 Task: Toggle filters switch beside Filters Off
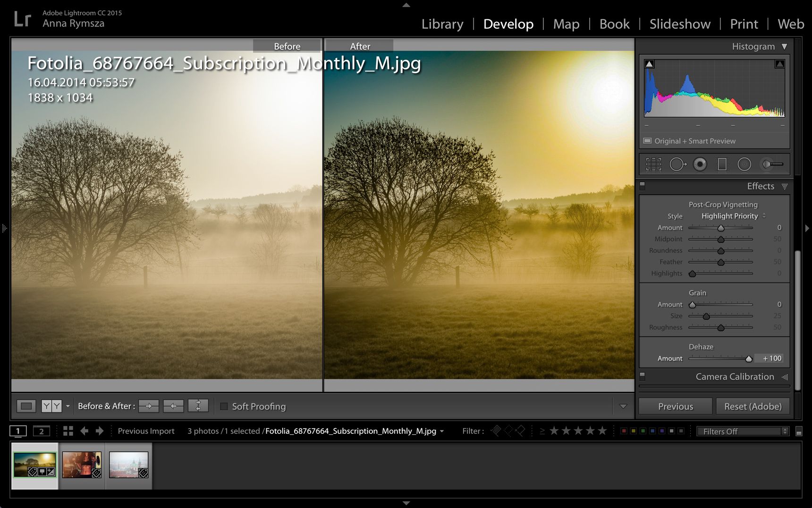pos(799,431)
